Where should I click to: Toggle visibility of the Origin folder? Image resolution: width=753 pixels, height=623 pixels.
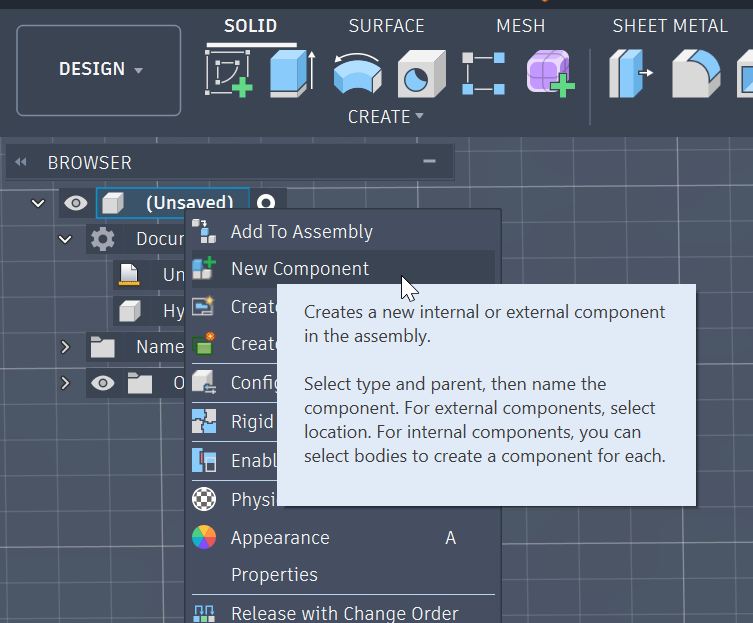tap(102, 383)
